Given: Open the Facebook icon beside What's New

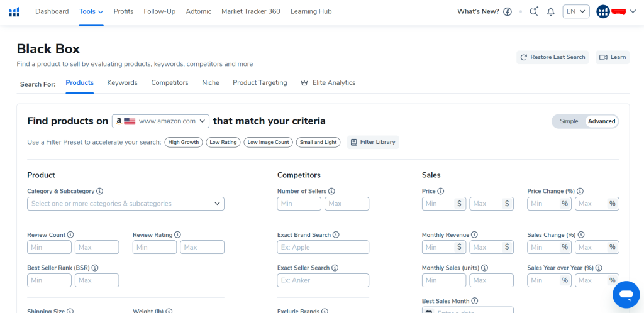Looking at the screenshot, I should (x=508, y=12).
